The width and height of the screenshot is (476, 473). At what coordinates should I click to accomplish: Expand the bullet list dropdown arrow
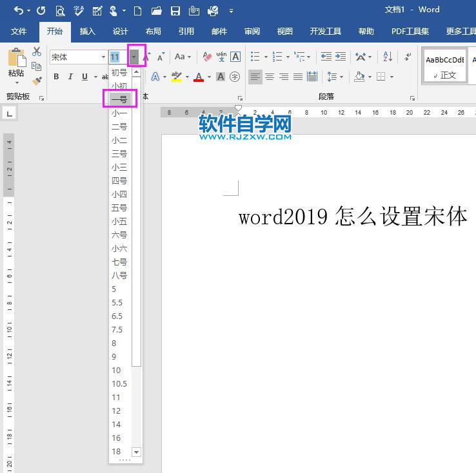(x=266, y=57)
